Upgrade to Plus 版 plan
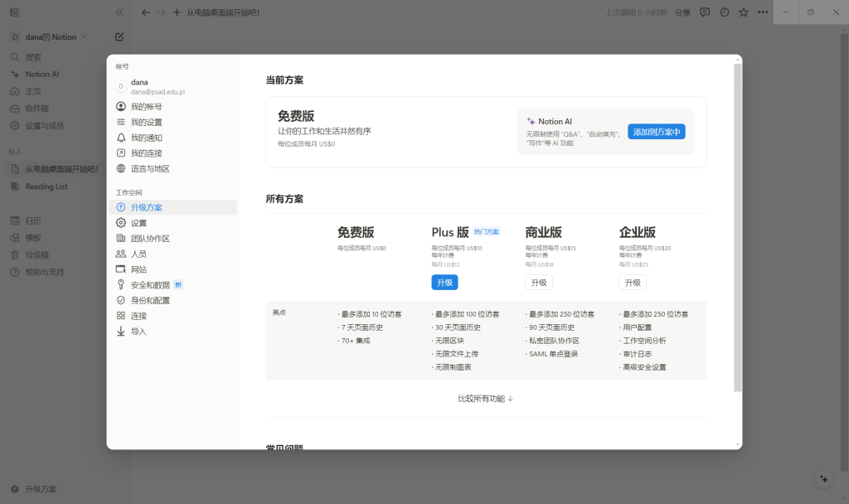 click(444, 283)
